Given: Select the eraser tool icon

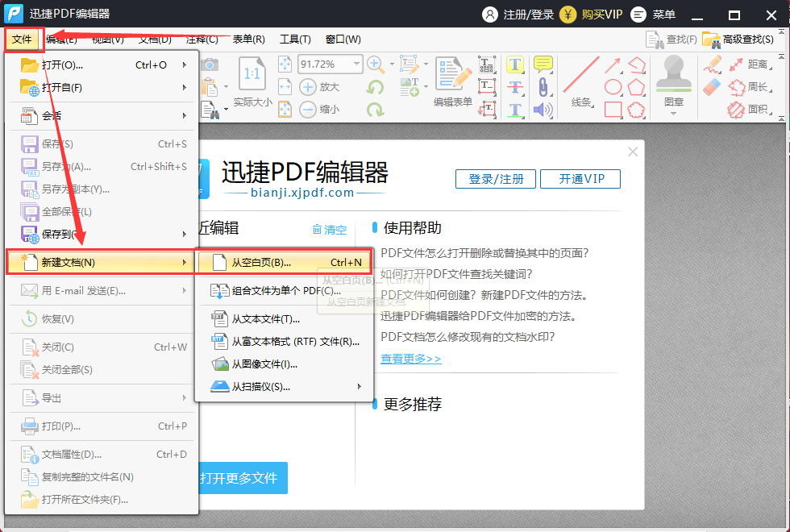Looking at the screenshot, I should pos(712,87).
